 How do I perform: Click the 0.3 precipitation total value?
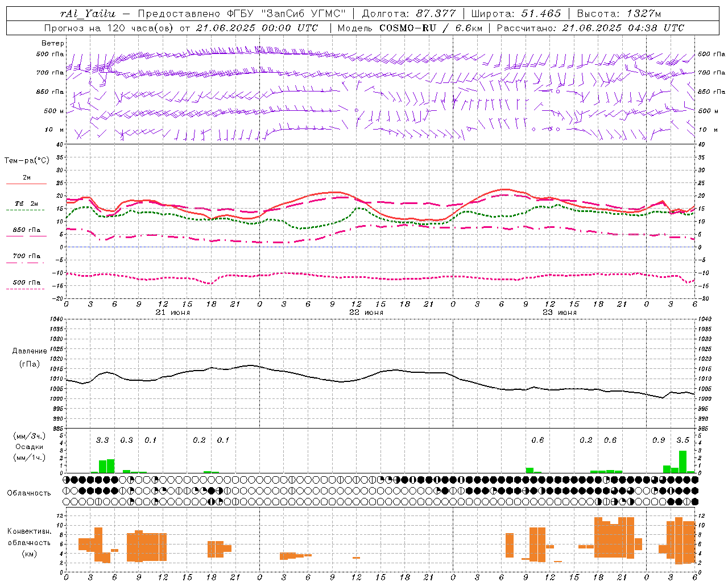pos(126,440)
